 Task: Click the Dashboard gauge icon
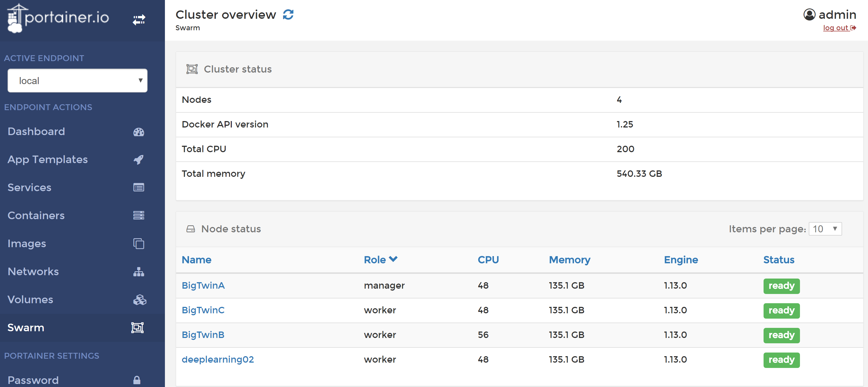[x=139, y=132]
